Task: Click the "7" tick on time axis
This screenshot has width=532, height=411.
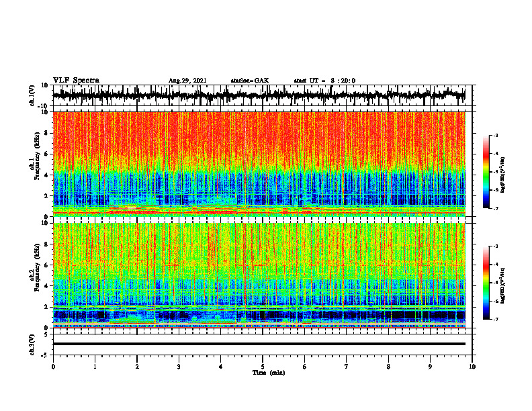Action: pos(347,367)
